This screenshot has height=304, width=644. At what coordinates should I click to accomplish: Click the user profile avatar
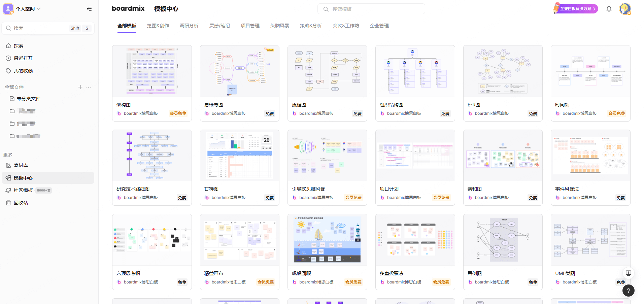625,9
